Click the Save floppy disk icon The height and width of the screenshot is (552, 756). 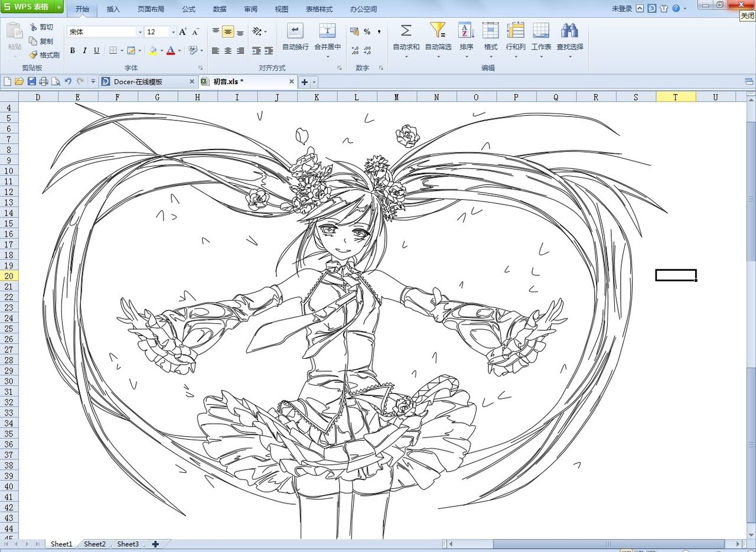[x=32, y=82]
